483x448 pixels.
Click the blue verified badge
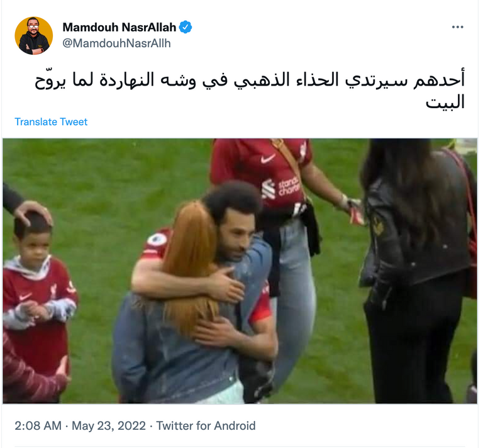[186, 27]
